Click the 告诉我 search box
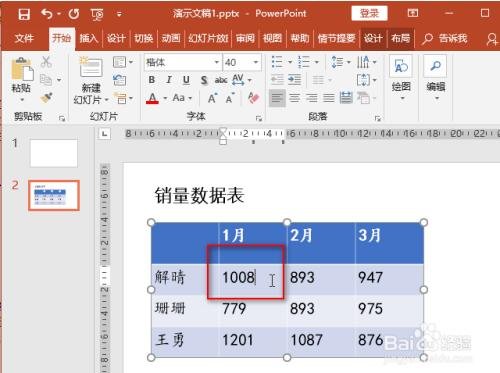 click(x=445, y=38)
